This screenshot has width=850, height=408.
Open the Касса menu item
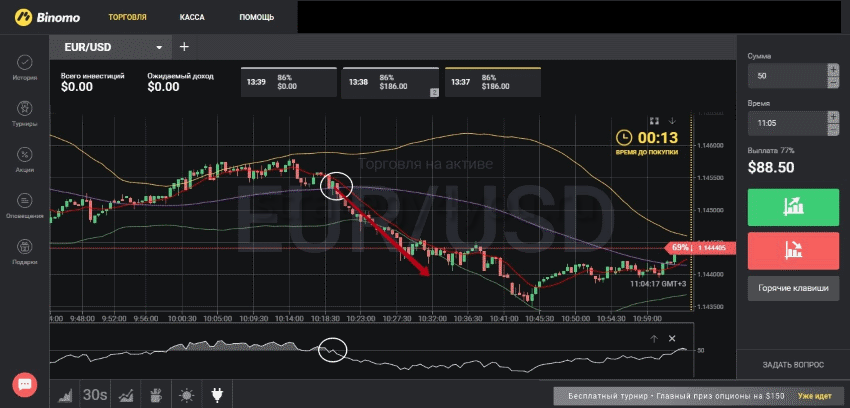(192, 17)
